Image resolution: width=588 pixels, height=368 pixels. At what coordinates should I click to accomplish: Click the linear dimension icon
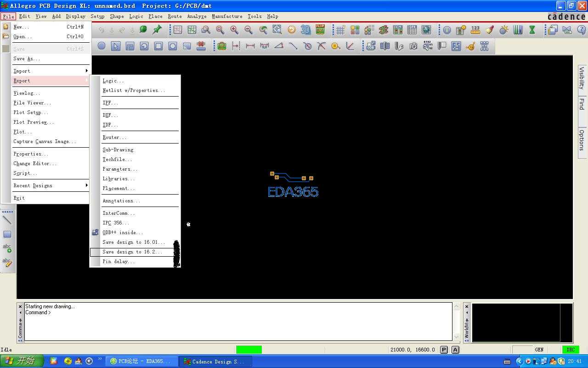click(x=250, y=46)
